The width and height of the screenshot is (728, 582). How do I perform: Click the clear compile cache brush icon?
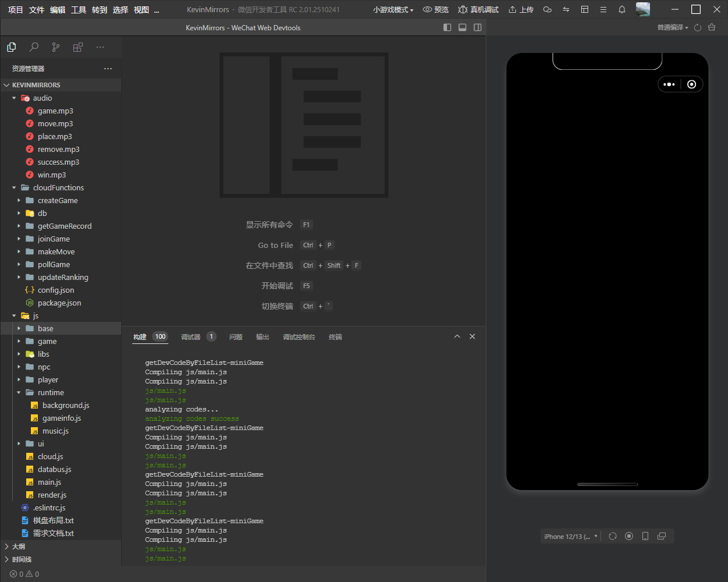[x=712, y=27]
